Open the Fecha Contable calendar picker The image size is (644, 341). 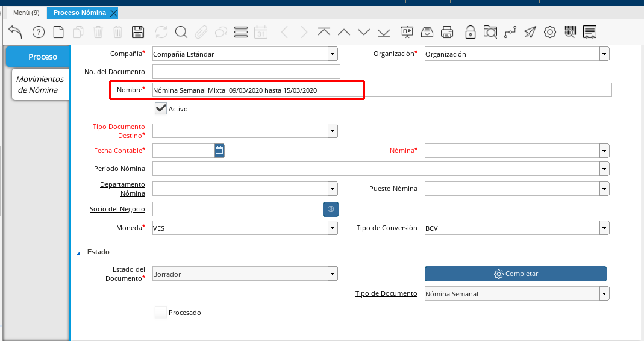(x=219, y=151)
